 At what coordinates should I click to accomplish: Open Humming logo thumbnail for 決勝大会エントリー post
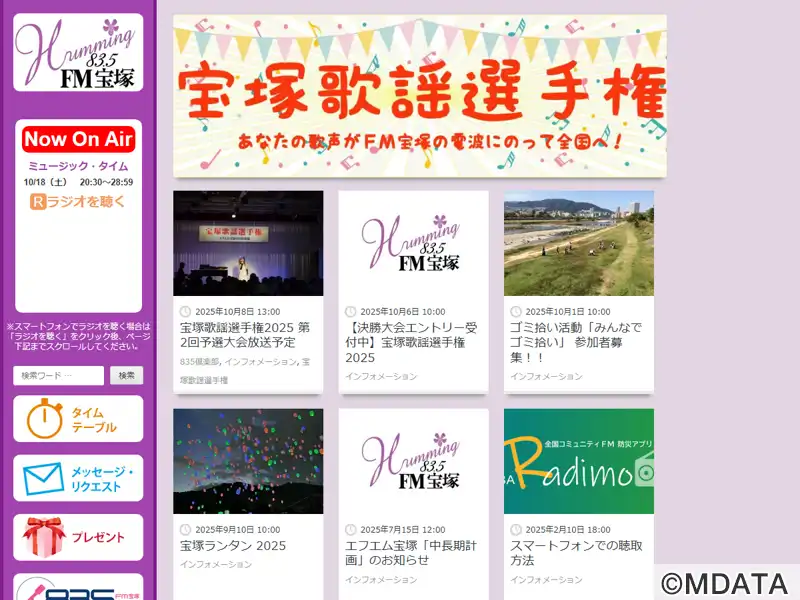coord(413,243)
